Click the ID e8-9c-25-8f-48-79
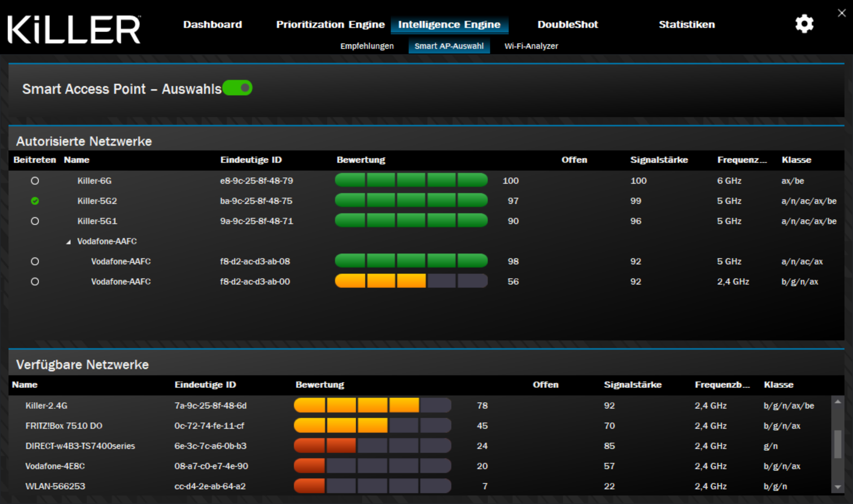This screenshot has width=853, height=504. (x=256, y=181)
